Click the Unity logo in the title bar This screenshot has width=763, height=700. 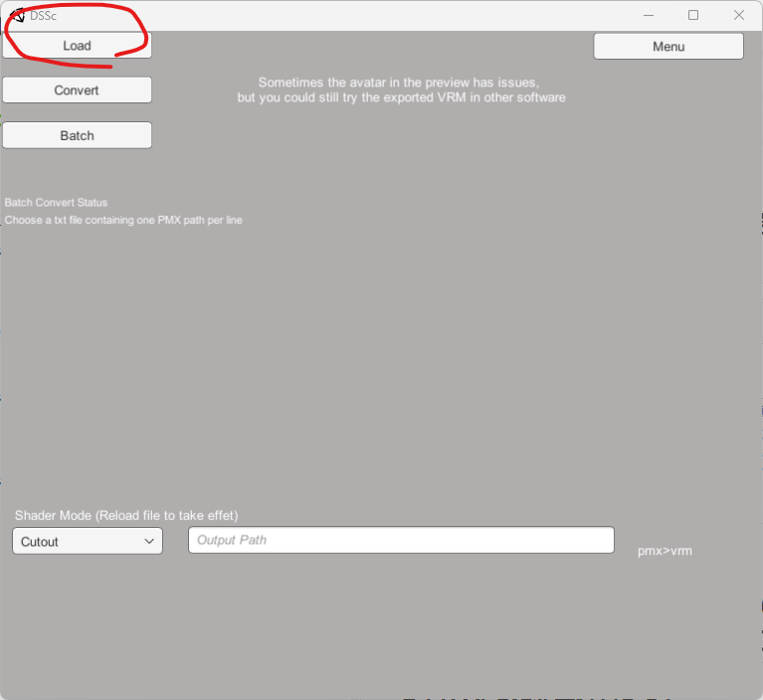point(18,16)
